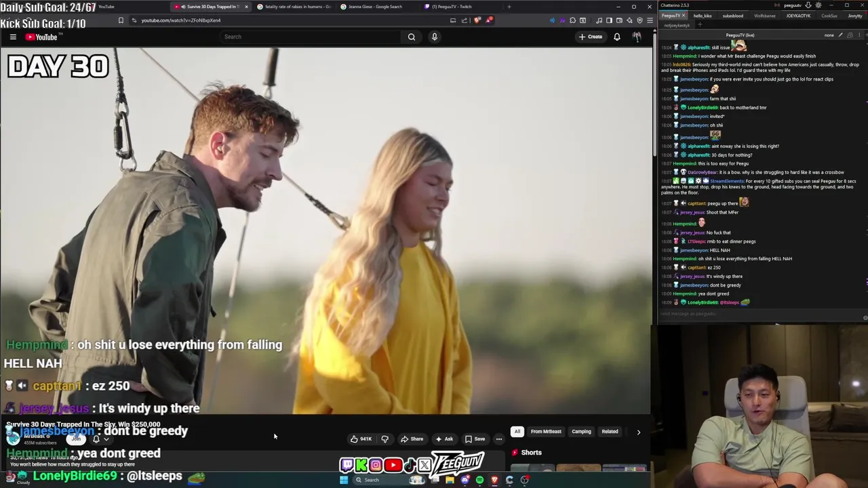Image resolution: width=868 pixels, height=488 pixels.
Task: Switch to JOEYKAOTYK Chatterino tab
Action: coord(798,16)
